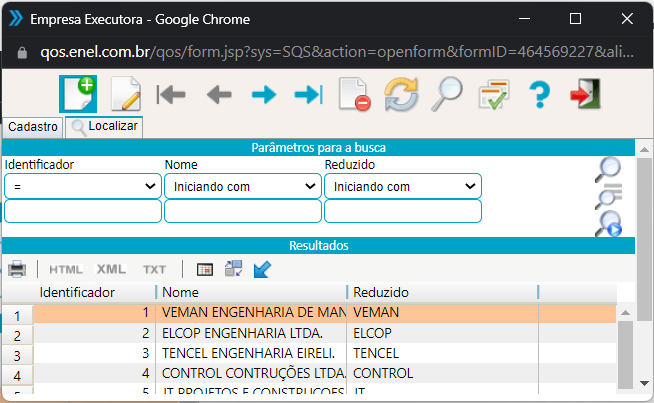Expand the Nome 'Iniciando com' dropdown
Image resolution: width=654 pixels, height=403 pixels.
[242, 186]
